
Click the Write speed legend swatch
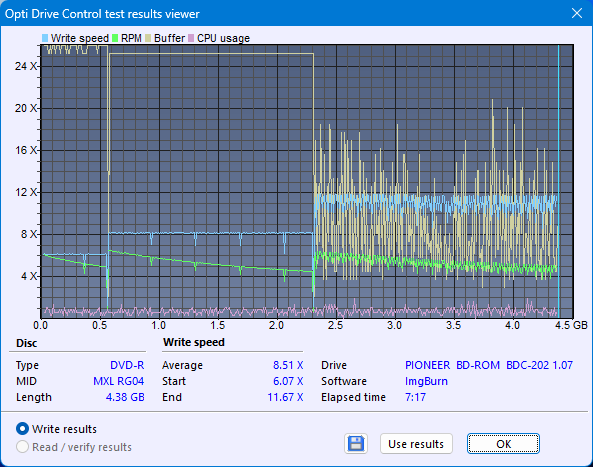[45, 38]
